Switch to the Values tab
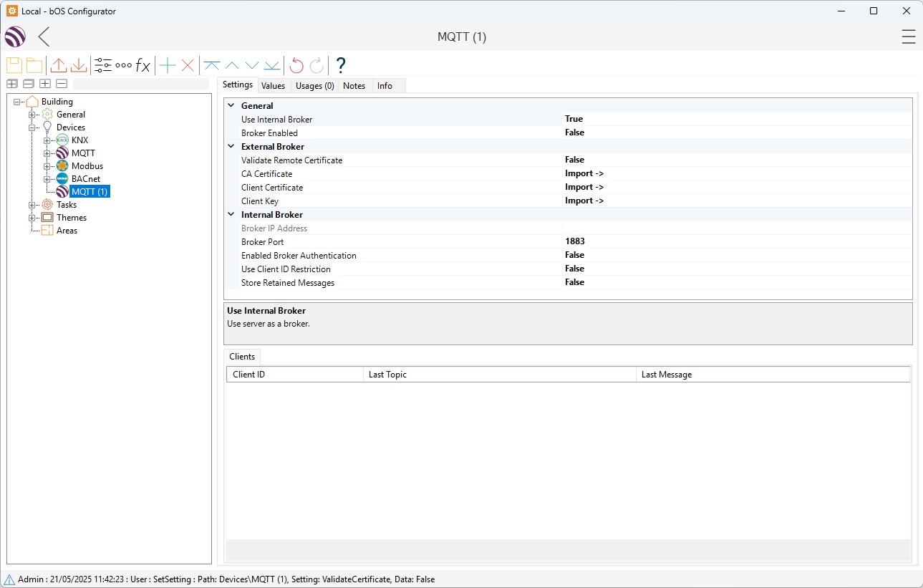 tap(273, 86)
